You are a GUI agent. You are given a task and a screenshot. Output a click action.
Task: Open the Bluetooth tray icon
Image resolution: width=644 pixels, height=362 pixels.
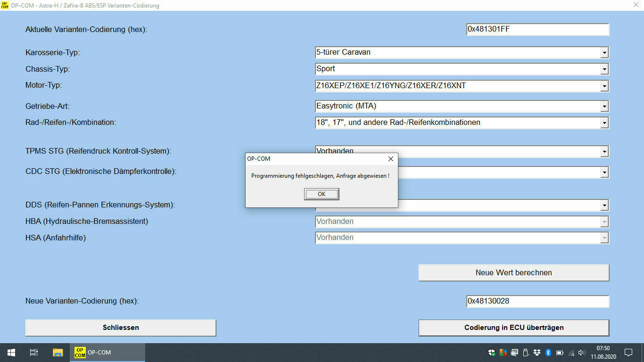click(548, 352)
